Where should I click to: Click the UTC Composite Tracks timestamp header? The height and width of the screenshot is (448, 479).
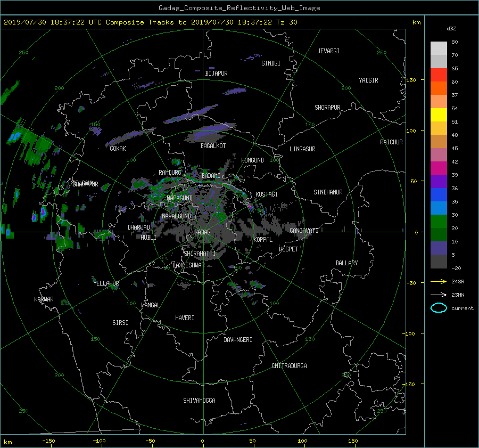(x=150, y=22)
